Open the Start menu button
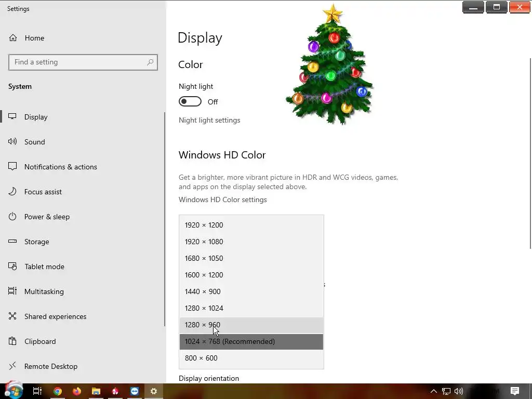532x399 pixels. click(14, 390)
